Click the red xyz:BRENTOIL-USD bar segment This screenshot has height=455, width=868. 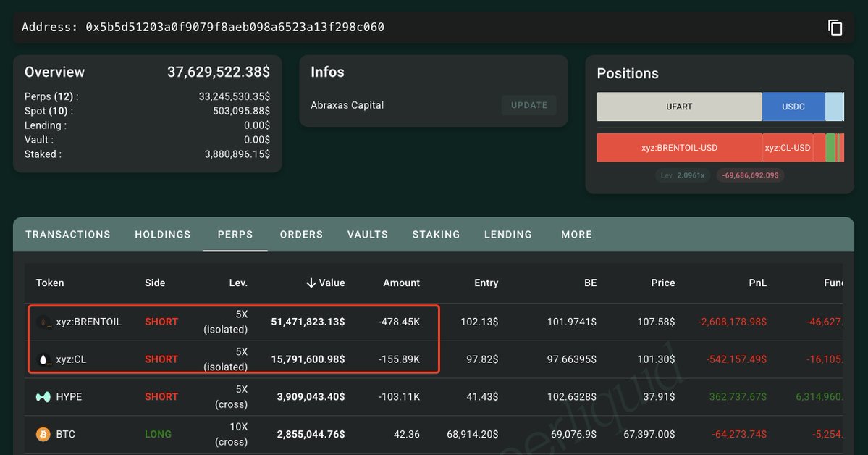(x=679, y=148)
